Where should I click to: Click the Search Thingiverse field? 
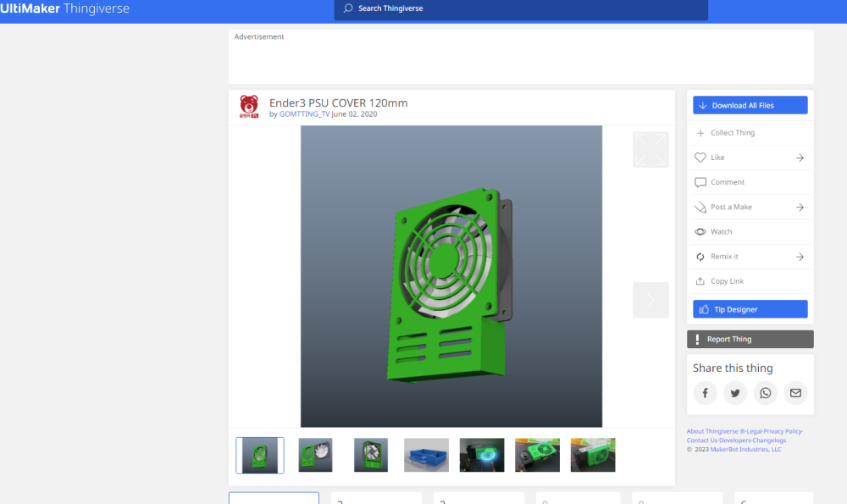click(521, 9)
